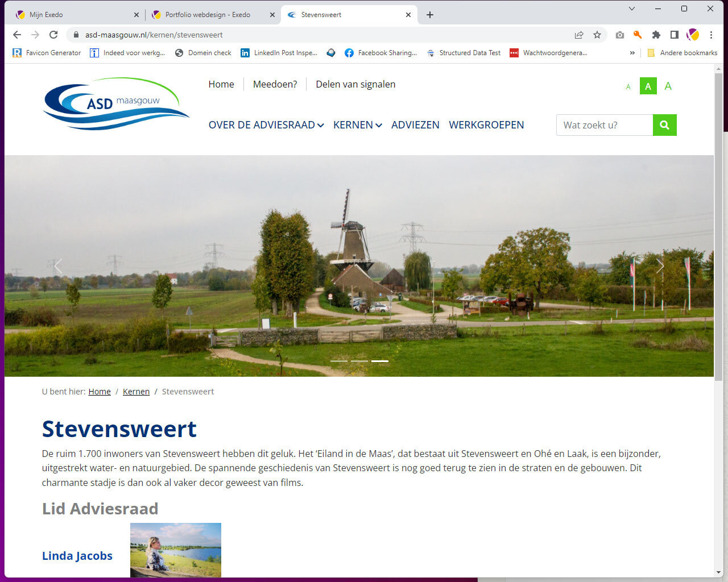Go to previous slide using left arrow
728x582 pixels.
coord(58,266)
